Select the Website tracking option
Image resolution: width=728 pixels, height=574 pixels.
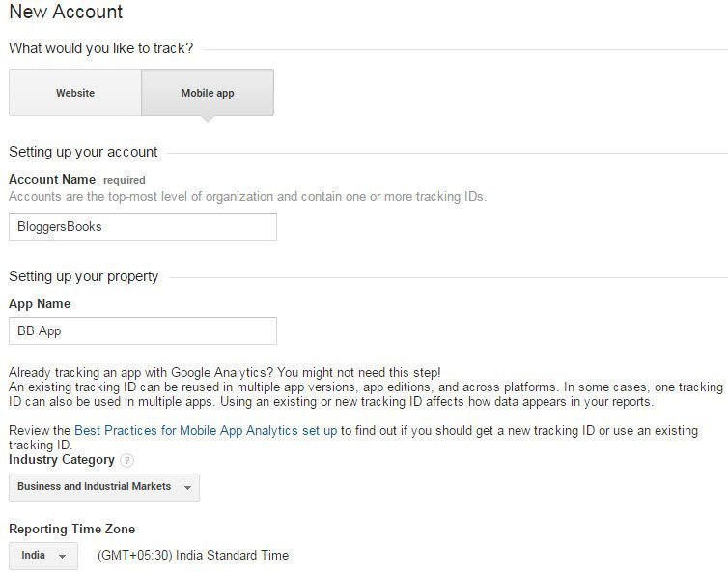[x=75, y=92]
